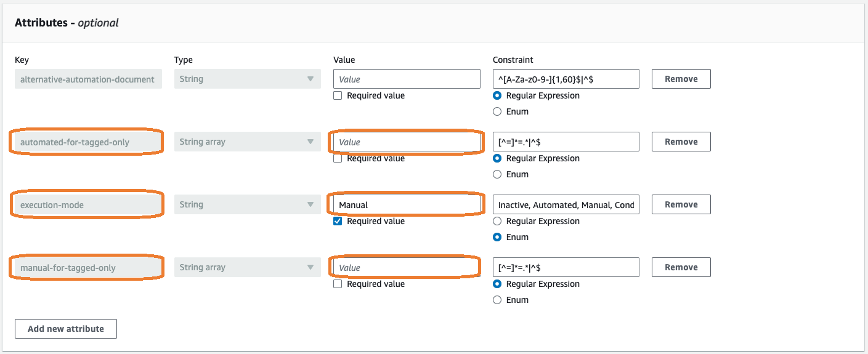This screenshot has width=868, height=354.
Task: Tick Required value under manual-for-tagged-only
Action: (338, 284)
